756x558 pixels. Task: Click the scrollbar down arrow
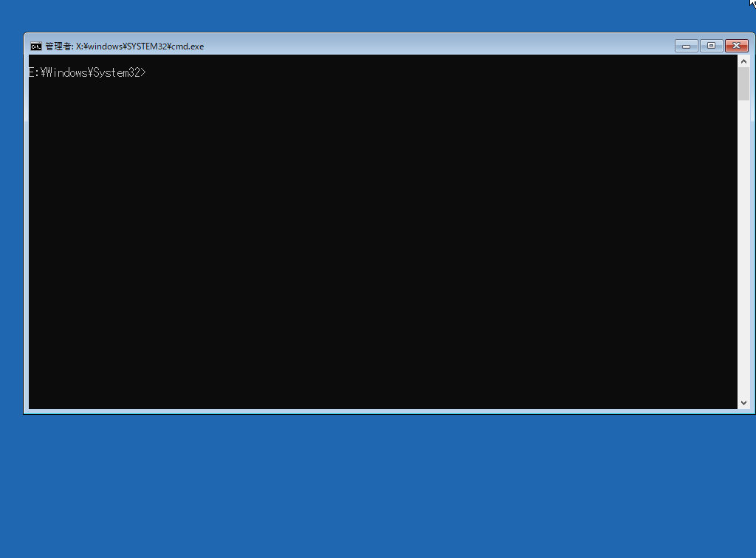743,403
